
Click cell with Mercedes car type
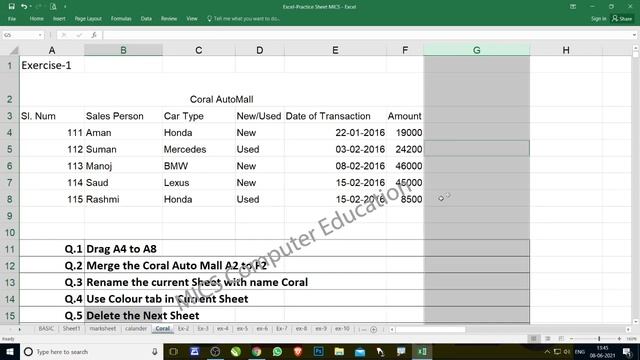[x=198, y=149]
